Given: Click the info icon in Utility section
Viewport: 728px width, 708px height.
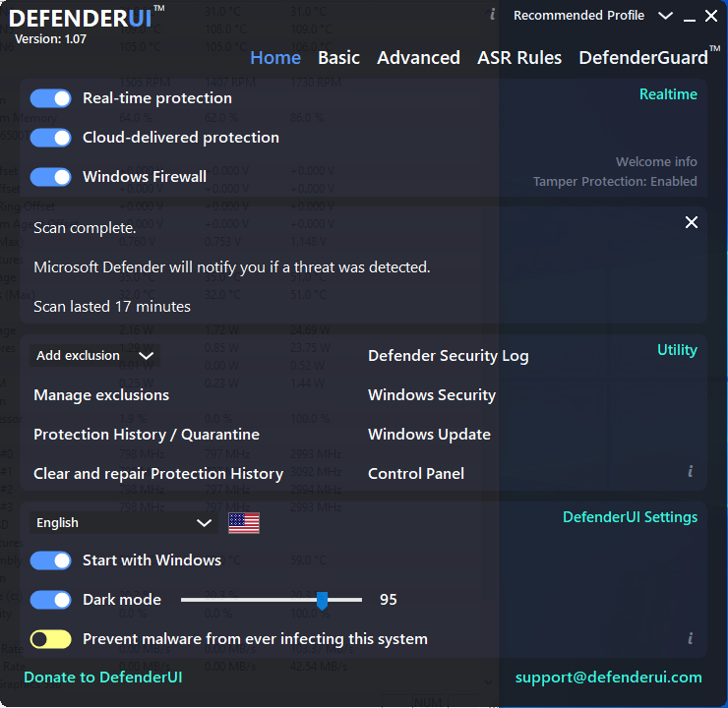Looking at the screenshot, I should point(691,471).
